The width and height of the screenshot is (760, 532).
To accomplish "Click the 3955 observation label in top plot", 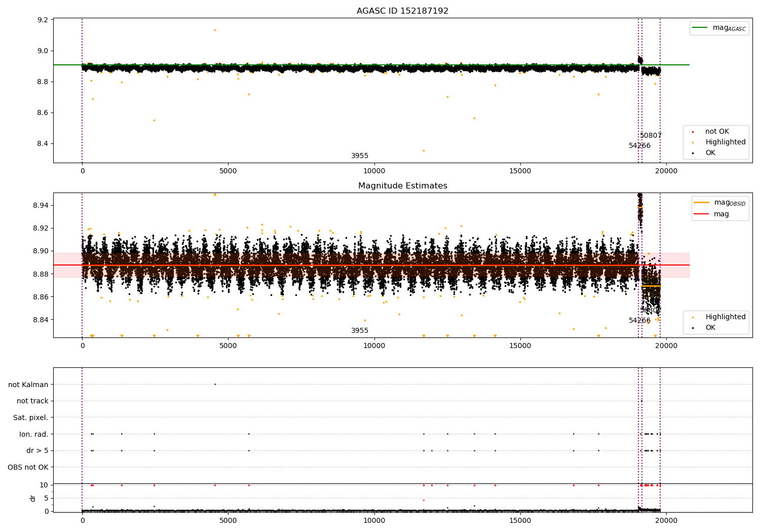I will click(x=360, y=156).
